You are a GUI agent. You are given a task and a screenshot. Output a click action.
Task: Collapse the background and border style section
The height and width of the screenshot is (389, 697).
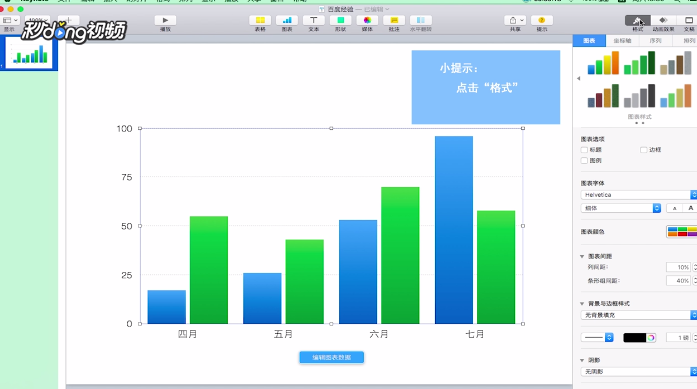[x=582, y=304]
